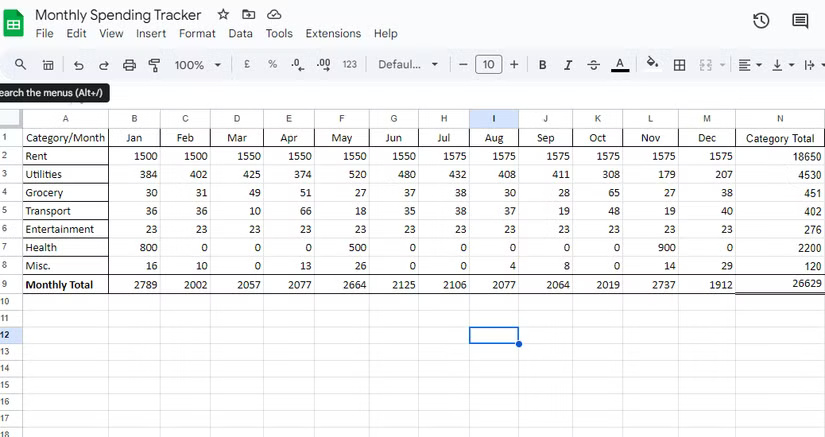Format selection as currency with £ button
Screen dimensions: 825x437
pos(247,65)
